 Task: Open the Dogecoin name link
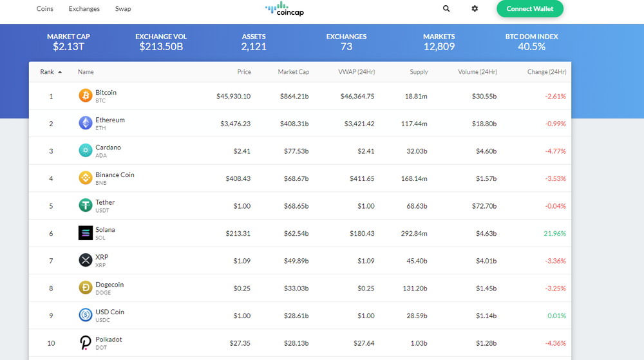click(x=109, y=285)
